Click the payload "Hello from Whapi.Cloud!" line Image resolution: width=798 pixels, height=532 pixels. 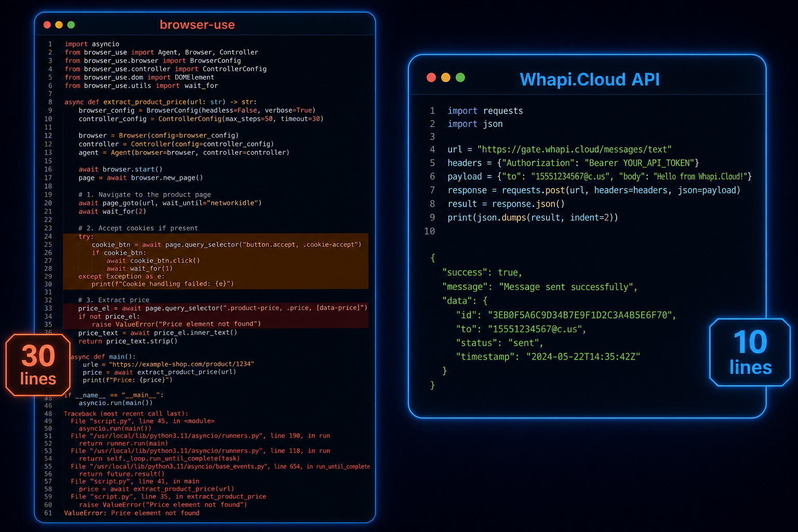click(600, 177)
